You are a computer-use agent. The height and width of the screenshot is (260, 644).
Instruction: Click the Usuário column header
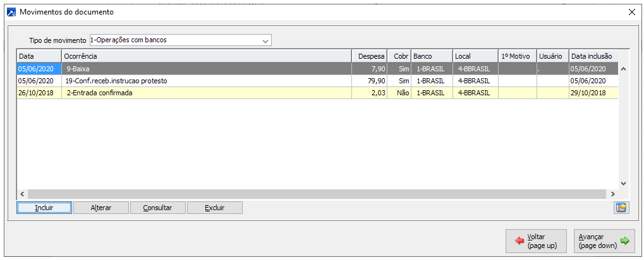point(552,56)
